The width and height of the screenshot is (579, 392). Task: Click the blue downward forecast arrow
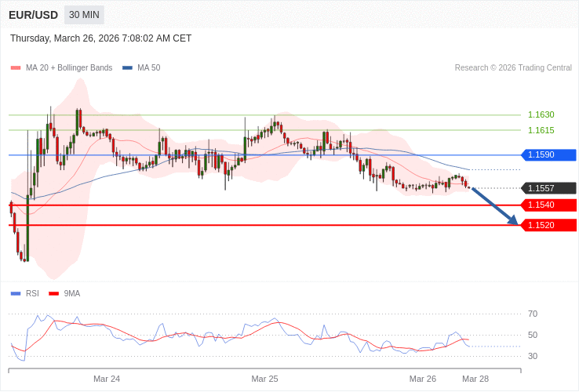494,206
